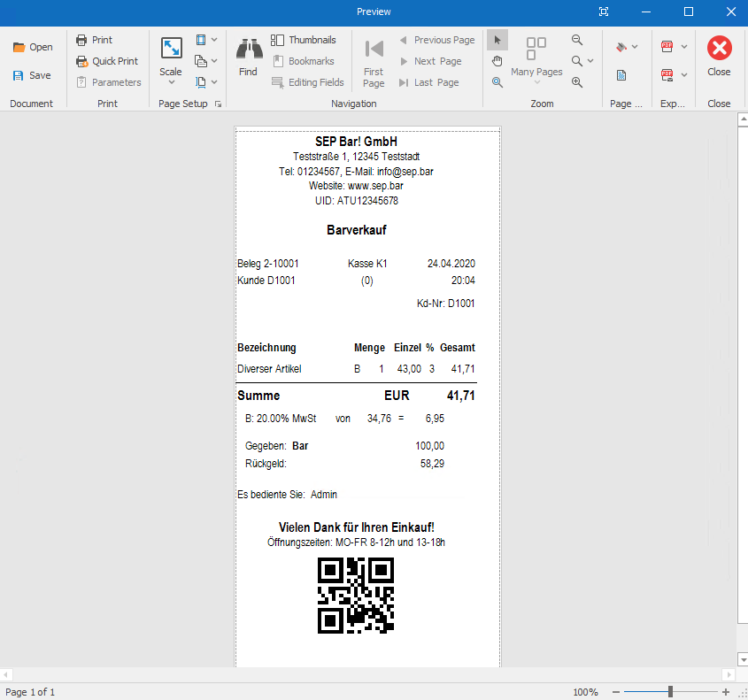Toggle Editing Fields highlighting
Screen dimensions: 748x700
307,82
